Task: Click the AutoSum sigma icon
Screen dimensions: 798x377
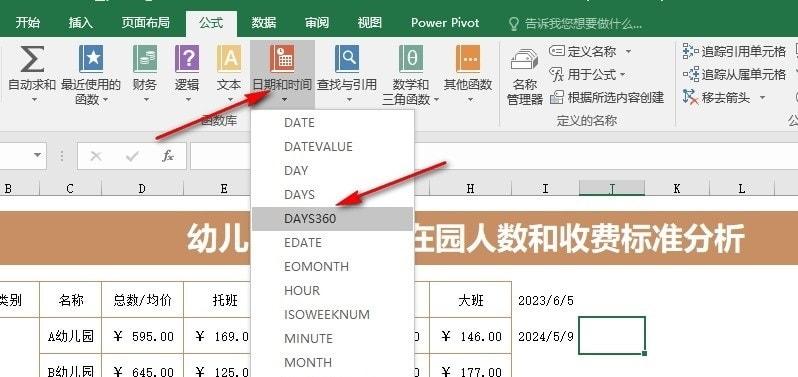Action: [x=32, y=59]
